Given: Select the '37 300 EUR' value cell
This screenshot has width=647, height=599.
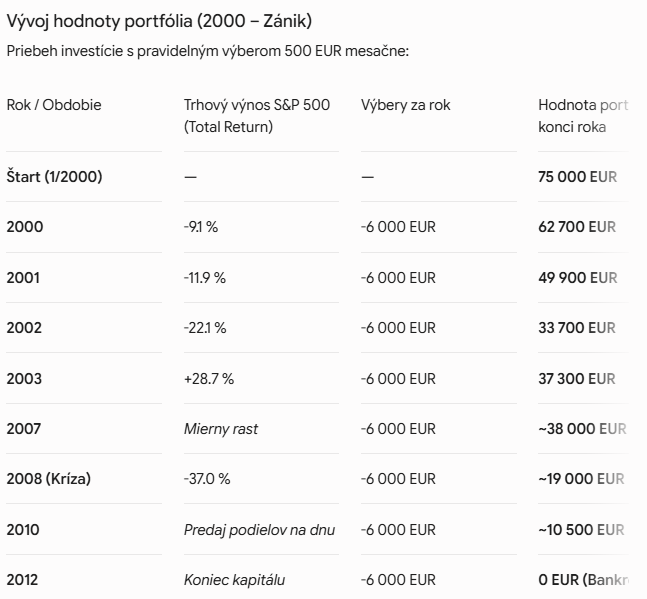Looking at the screenshot, I should pyautogui.click(x=577, y=379).
